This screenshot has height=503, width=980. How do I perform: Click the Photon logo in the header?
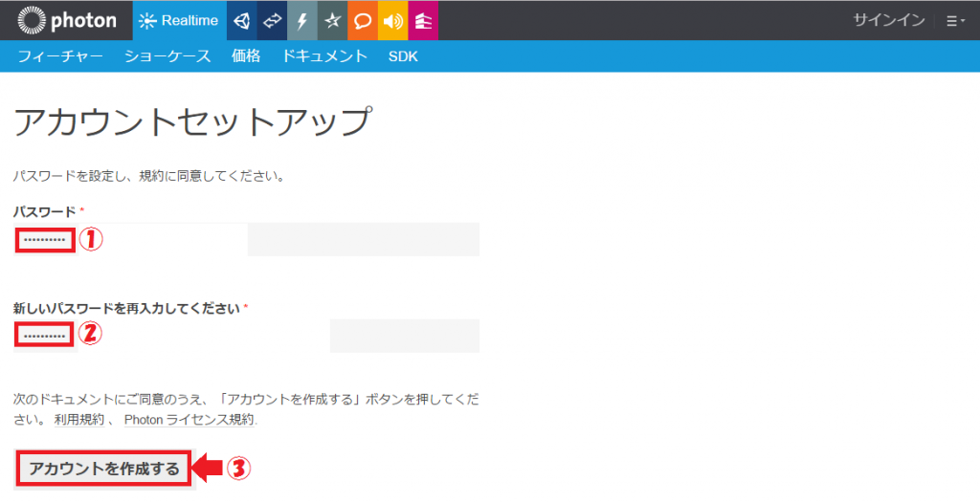(x=67, y=20)
